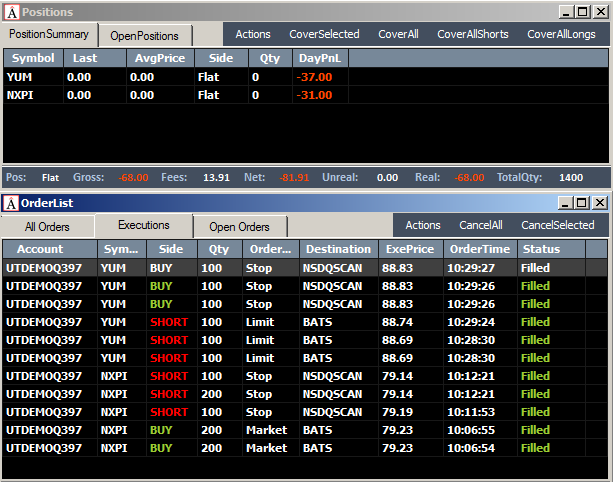This screenshot has height=482, width=613.
Task: Minimize the OrderList window
Action: 565,203
